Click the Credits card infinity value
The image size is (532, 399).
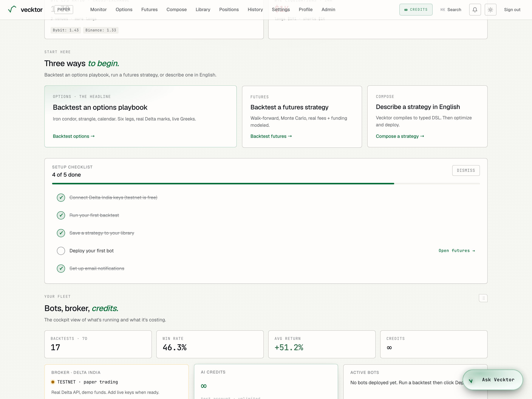coord(389,347)
